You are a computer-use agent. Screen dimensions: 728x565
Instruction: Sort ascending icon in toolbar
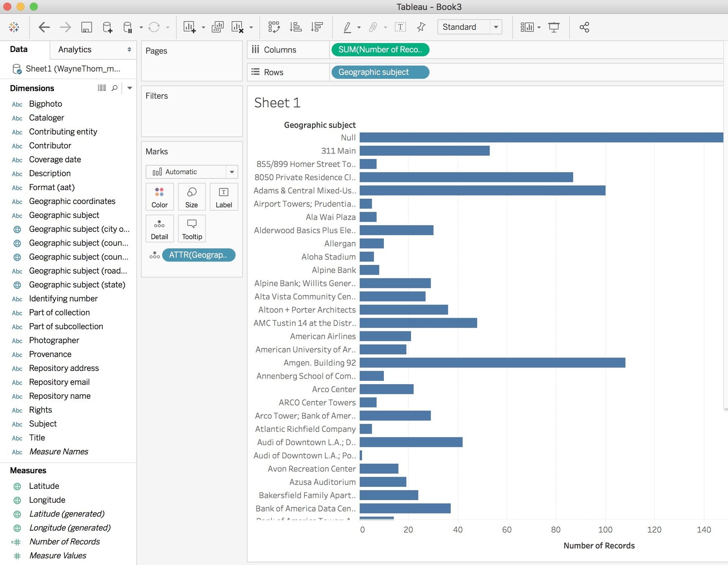pyautogui.click(x=296, y=27)
